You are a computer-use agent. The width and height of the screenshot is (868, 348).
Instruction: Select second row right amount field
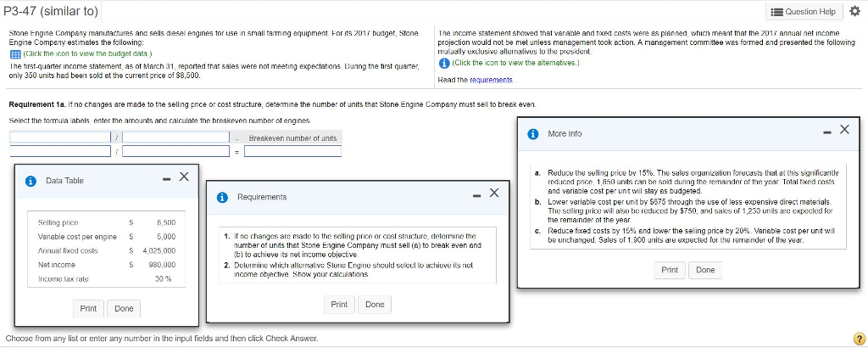tap(176, 151)
